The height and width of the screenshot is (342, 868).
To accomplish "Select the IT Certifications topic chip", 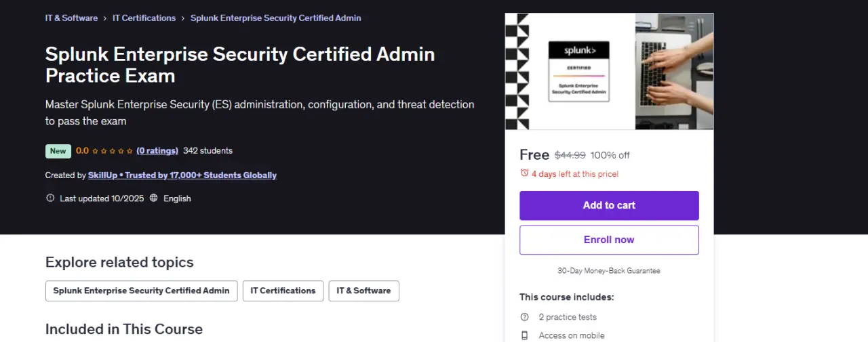I will tap(283, 291).
